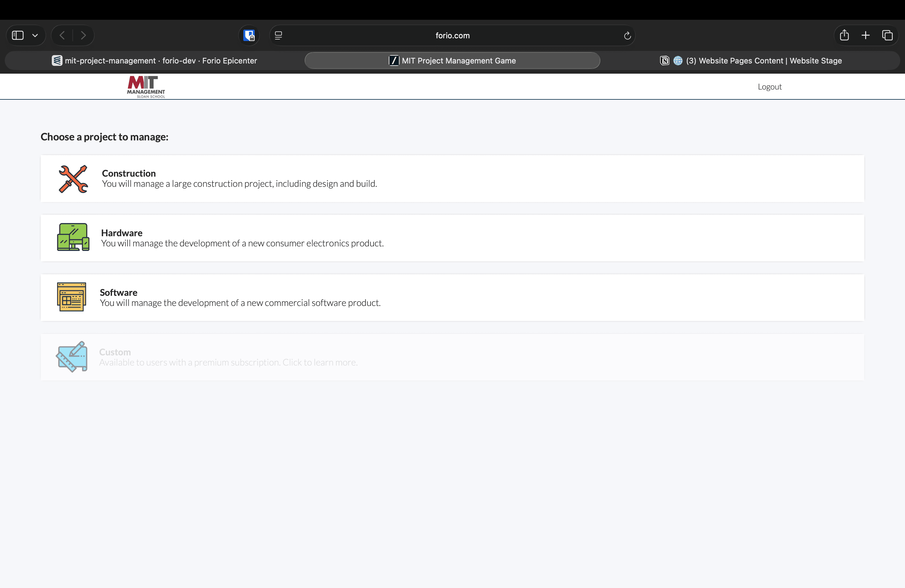The image size is (905, 588).
Task: Switch to the Forio Epicenter tab
Action: point(154,60)
